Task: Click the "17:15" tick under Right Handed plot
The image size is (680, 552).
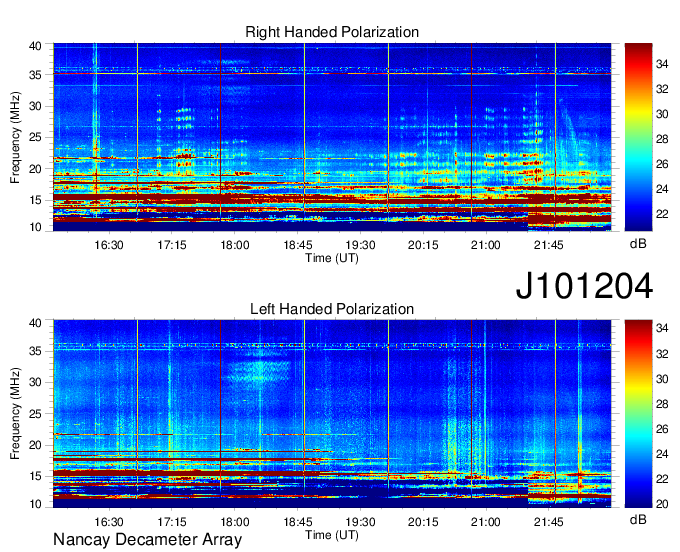Action: [172, 245]
